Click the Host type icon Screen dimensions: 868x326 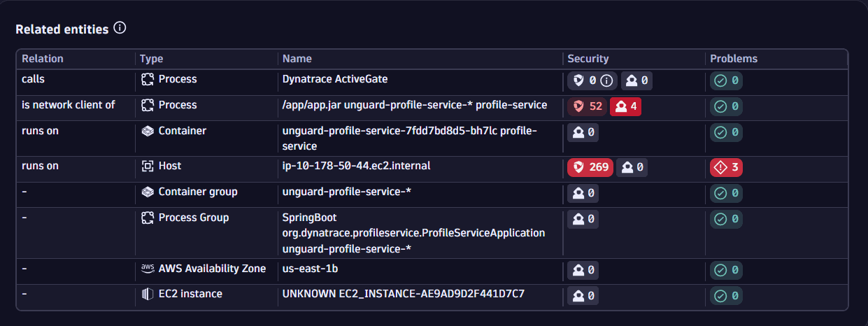[x=147, y=166]
